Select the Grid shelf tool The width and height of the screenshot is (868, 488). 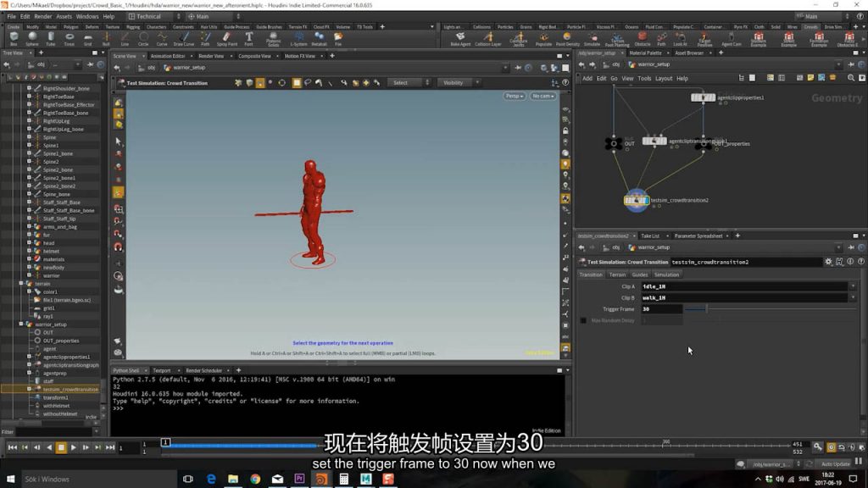[87, 39]
